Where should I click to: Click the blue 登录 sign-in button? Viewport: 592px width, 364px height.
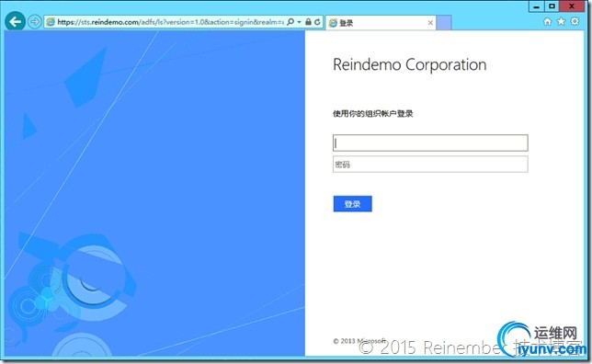click(353, 204)
